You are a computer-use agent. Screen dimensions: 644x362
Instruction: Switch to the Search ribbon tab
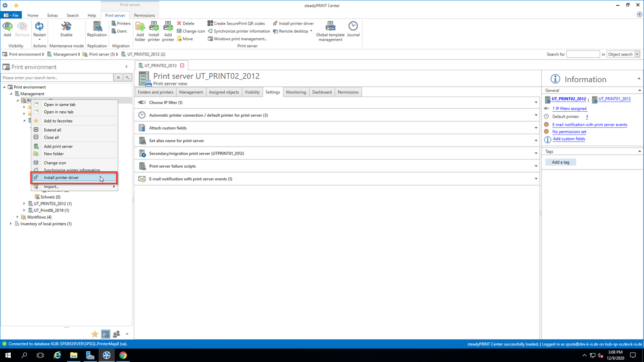pos(72,15)
